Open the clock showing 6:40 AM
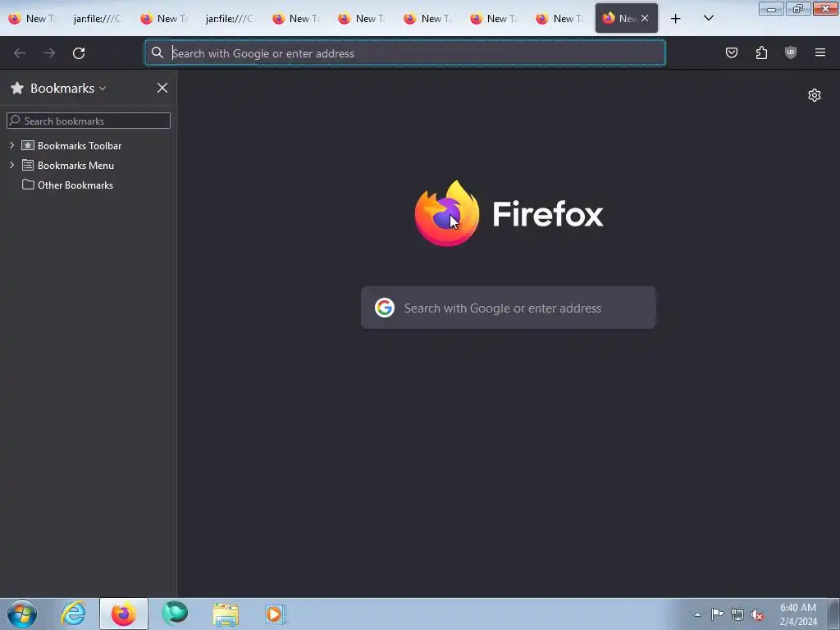Viewport: 840px width, 630px height. coord(798,614)
